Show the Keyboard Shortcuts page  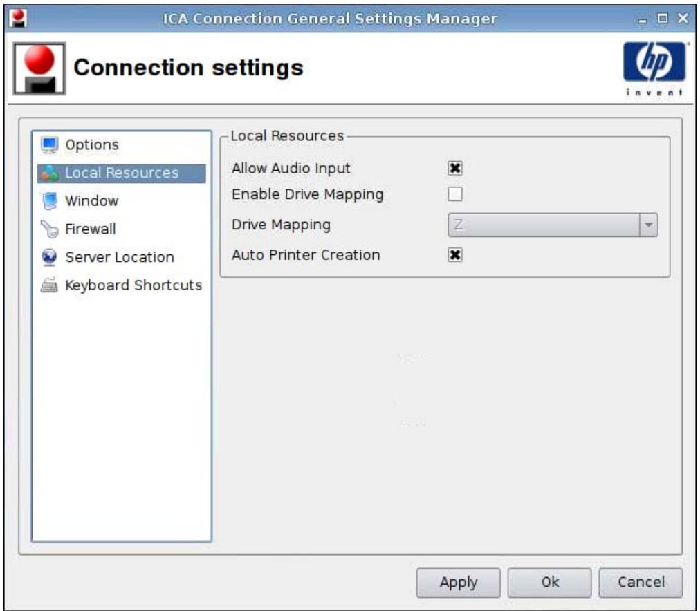[122, 285]
